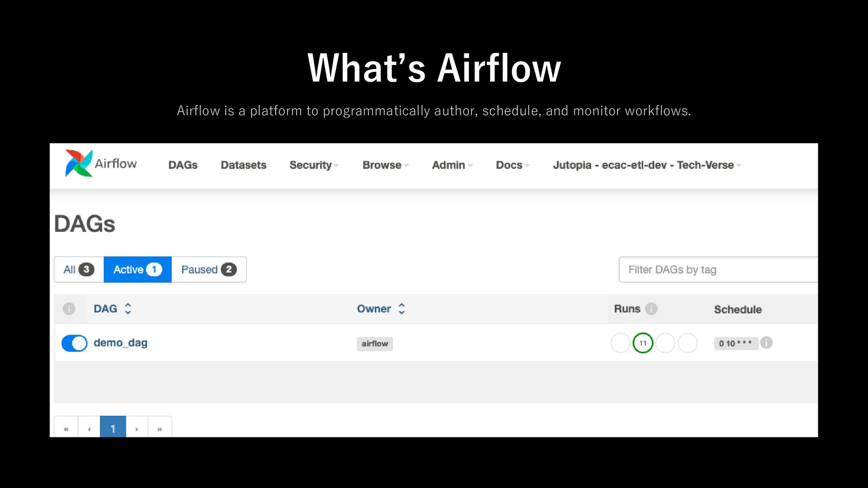Open the Docs dropdown menu
Image resolution: width=868 pixels, height=488 pixels.
[x=513, y=165]
